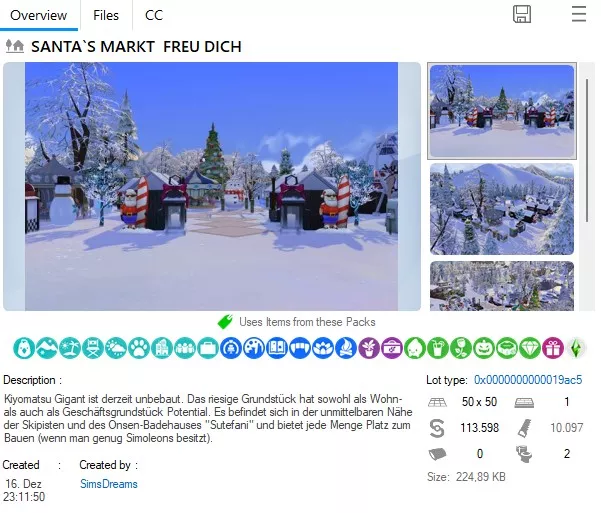This screenshot has height=513, width=601.
Task: Click the Island Living palm tree icon
Action: tap(70, 348)
